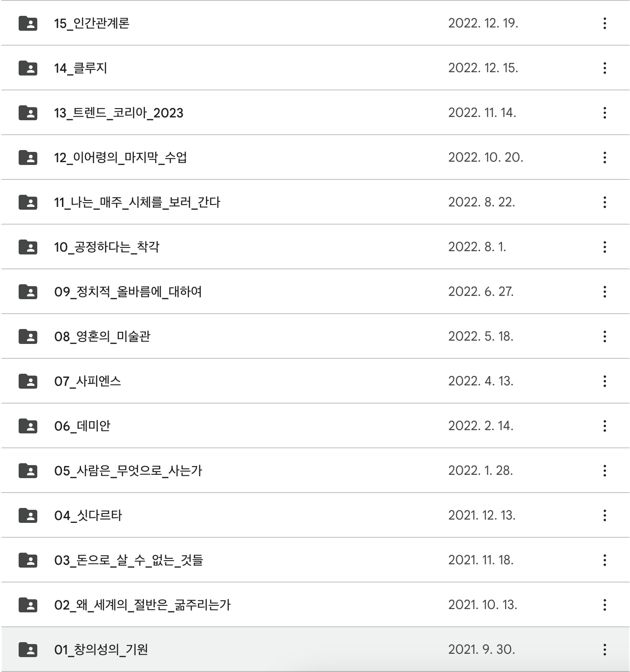Click shared folder icon for 04_싯다르타
This screenshot has width=630, height=672.
(28, 515)
